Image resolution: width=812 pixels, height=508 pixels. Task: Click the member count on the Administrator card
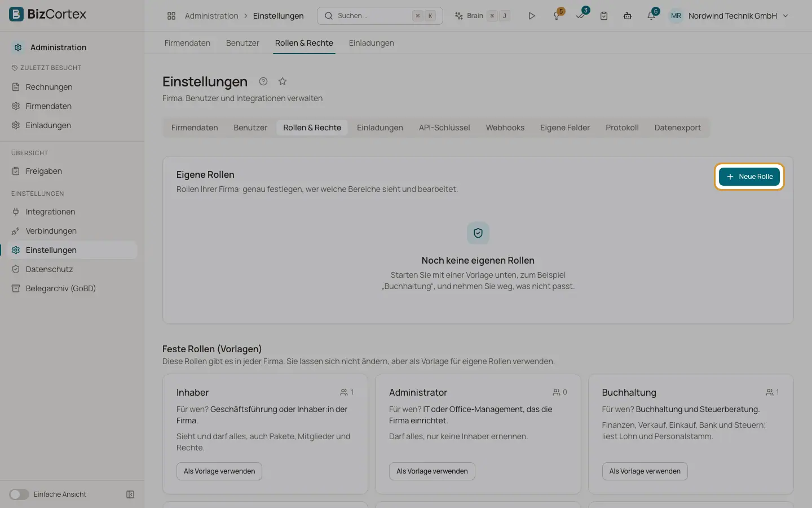[560, 392]
